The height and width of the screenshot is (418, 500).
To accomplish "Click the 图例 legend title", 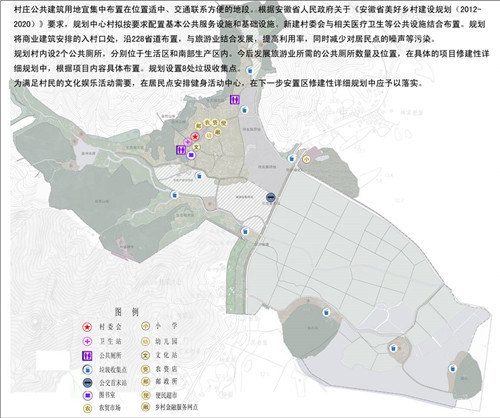I will (127, 312).
